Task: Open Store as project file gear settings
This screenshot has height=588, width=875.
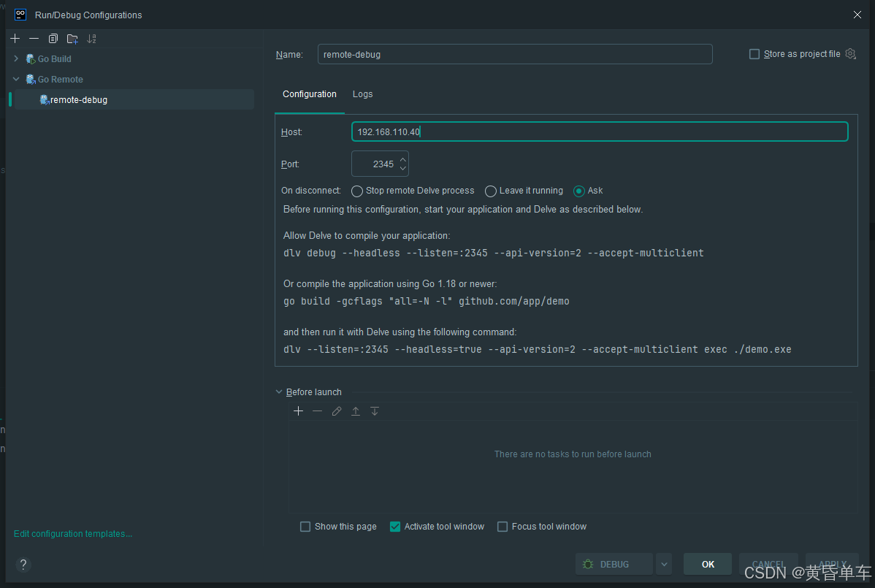Action: [850, 54]
